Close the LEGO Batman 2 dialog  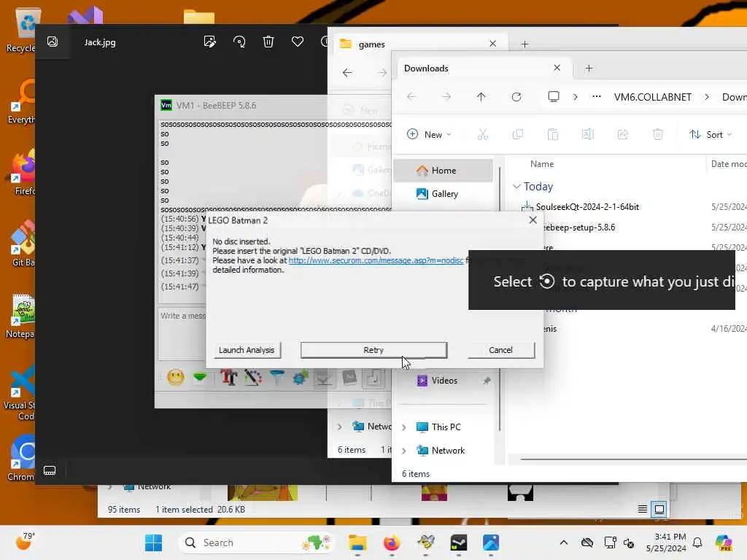coord(533,220)
